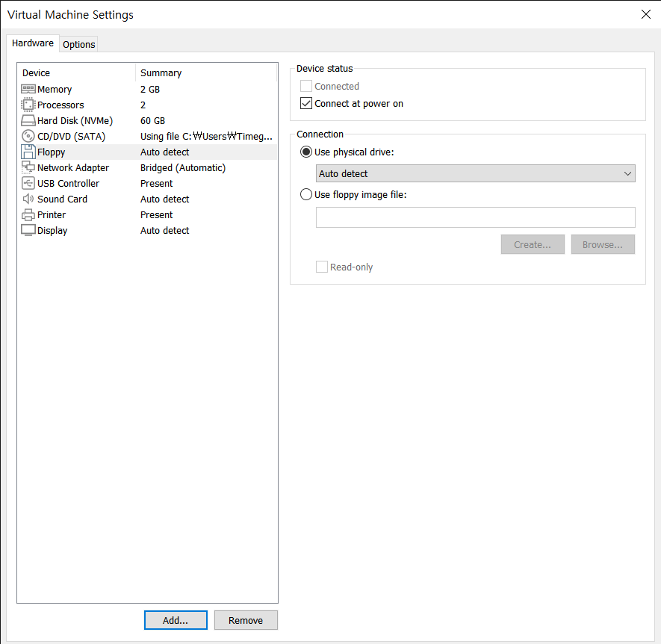
Task: Open the Auto detect drive dropdown
Action: [476, 173]
